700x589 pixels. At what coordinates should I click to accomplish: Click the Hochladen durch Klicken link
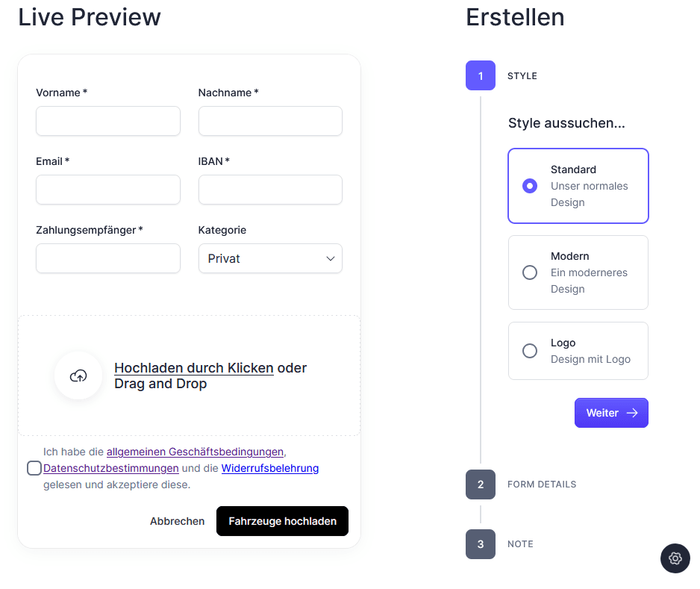pos(193,368)
